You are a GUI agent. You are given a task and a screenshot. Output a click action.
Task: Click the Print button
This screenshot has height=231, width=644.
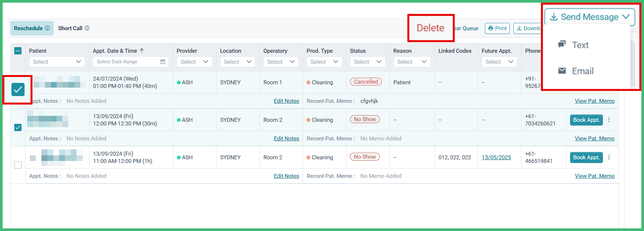tap(497, 28)
